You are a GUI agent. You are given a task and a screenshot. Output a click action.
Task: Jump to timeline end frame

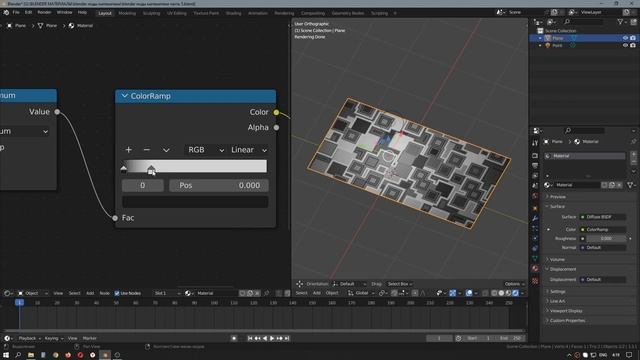point(287,338)
